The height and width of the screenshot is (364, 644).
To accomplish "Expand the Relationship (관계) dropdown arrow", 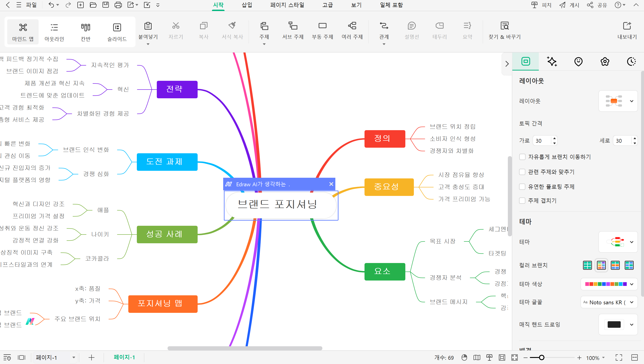I will point(384,44).
